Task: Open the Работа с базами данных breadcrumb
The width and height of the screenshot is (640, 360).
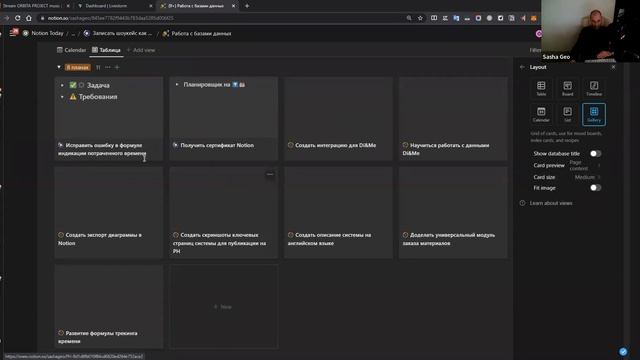Action: pyautogui.click(x=197, y=33)
